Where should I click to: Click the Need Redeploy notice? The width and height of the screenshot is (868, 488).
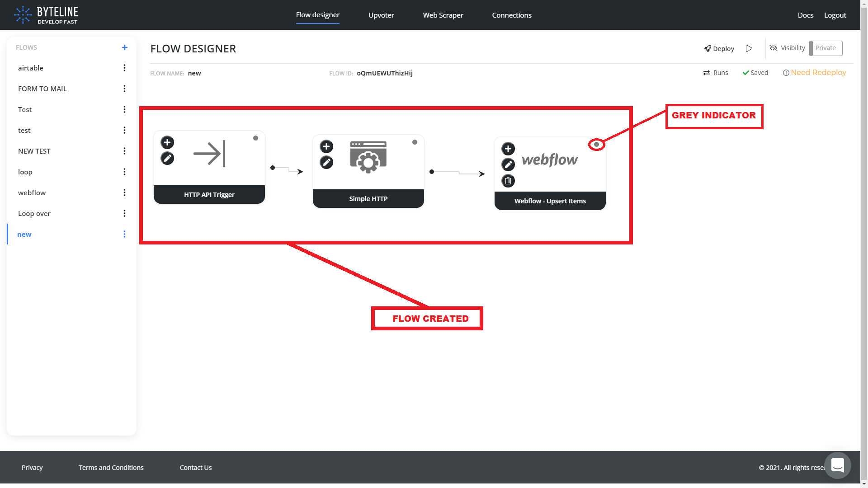point(814,73)
